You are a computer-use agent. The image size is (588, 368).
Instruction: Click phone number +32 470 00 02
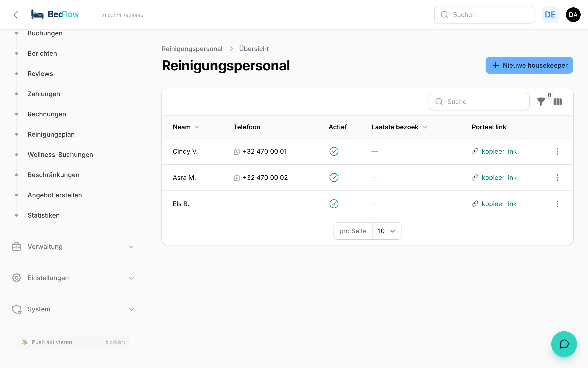click(265, 178)
